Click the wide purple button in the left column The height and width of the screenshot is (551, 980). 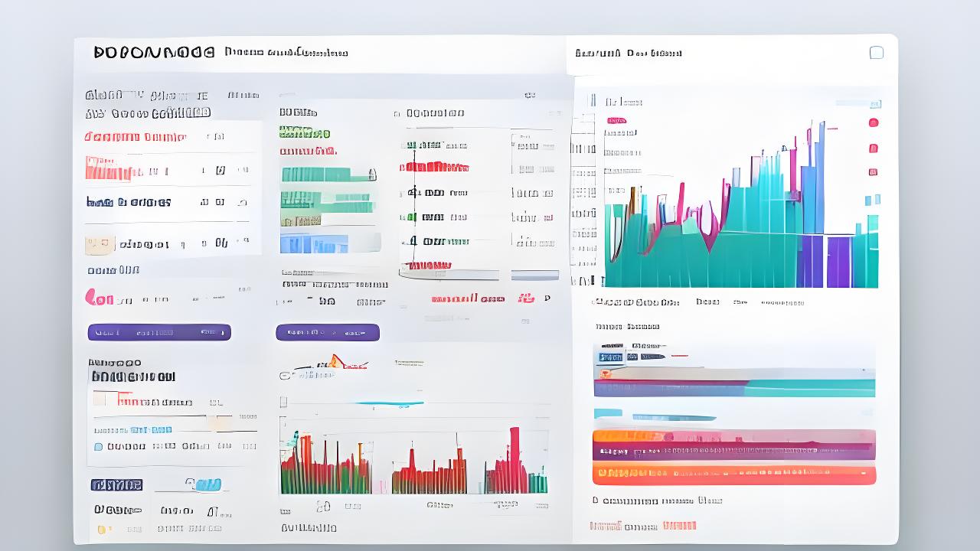click(159, 332)
